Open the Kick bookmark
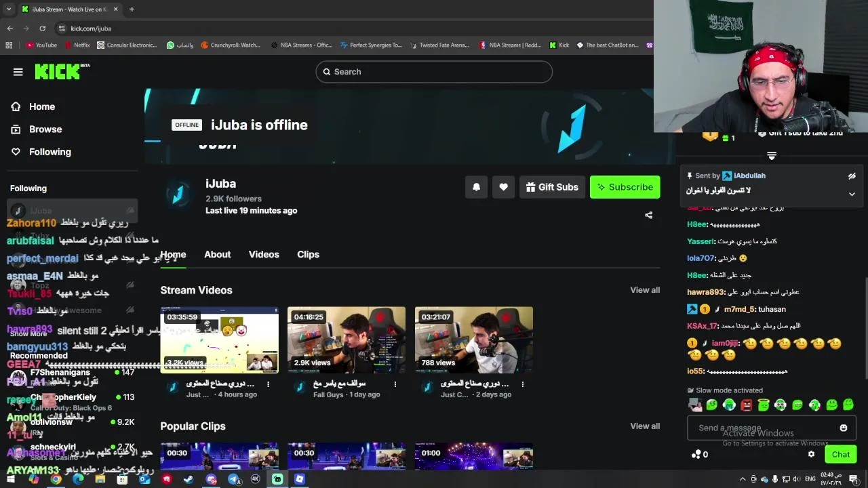This screenshot has height=488, width=868. tap(559, 45)
